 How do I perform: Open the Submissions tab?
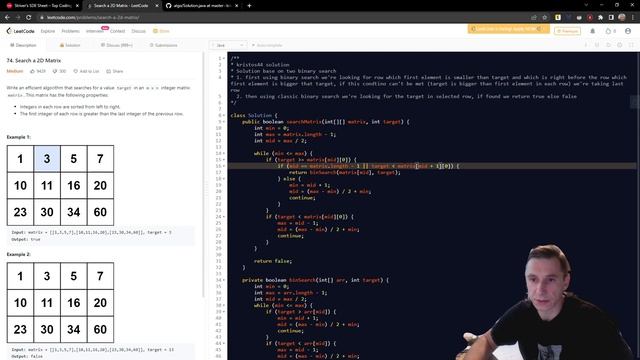[163, 45]
